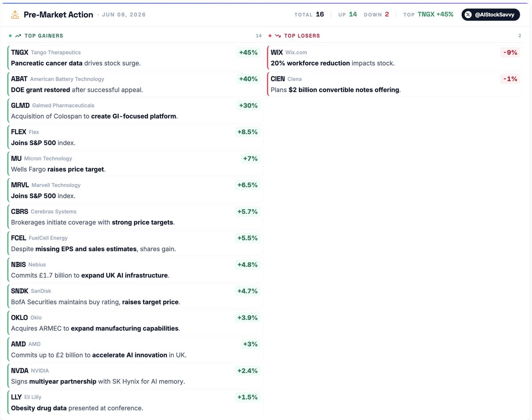Click the MRVL ticker symbol
The image size is (532, 420).
coord(20,185)
